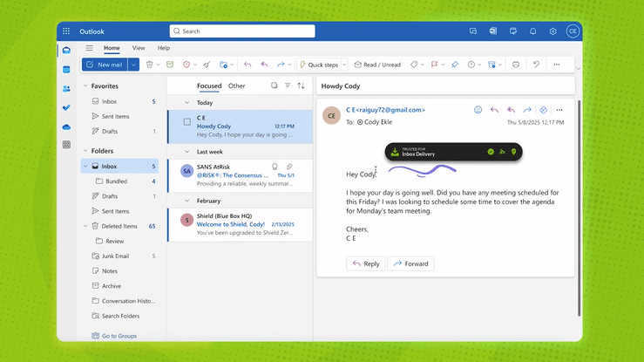Open the OneDrive cloud app
This screenshot has height=362, width=644.
[x=66, y=127]
